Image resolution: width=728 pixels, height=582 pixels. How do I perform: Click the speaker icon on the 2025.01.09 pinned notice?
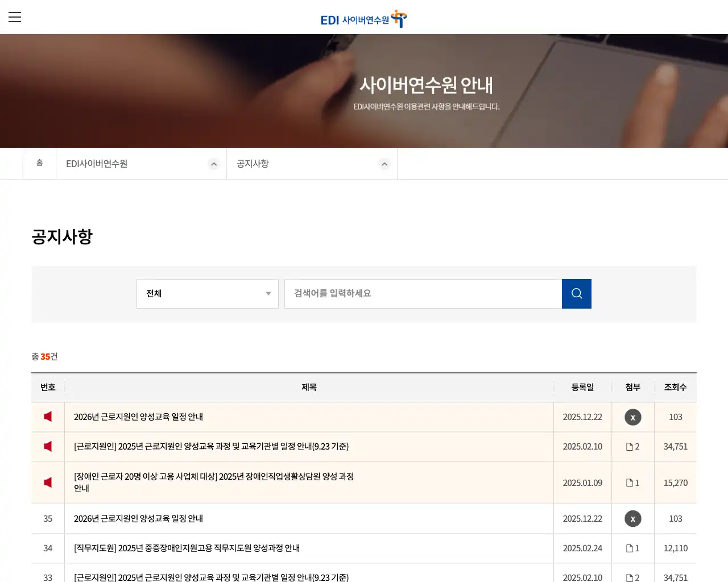point(48,483)
